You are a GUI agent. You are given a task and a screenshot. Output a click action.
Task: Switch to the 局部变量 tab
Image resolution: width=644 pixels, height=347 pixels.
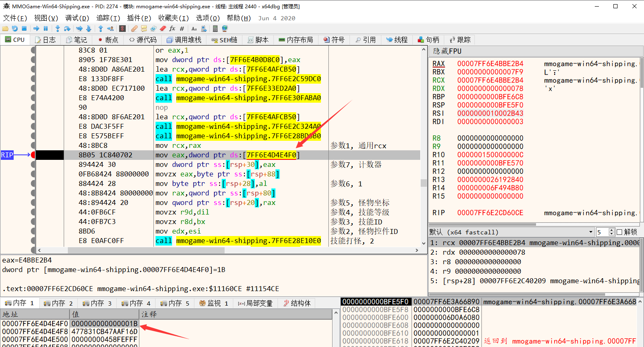click(255, 303)
